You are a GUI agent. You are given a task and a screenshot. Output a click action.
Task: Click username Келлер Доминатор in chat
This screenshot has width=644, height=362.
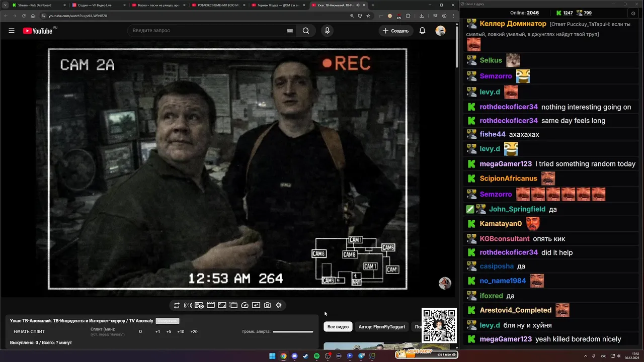pos(513,24)
